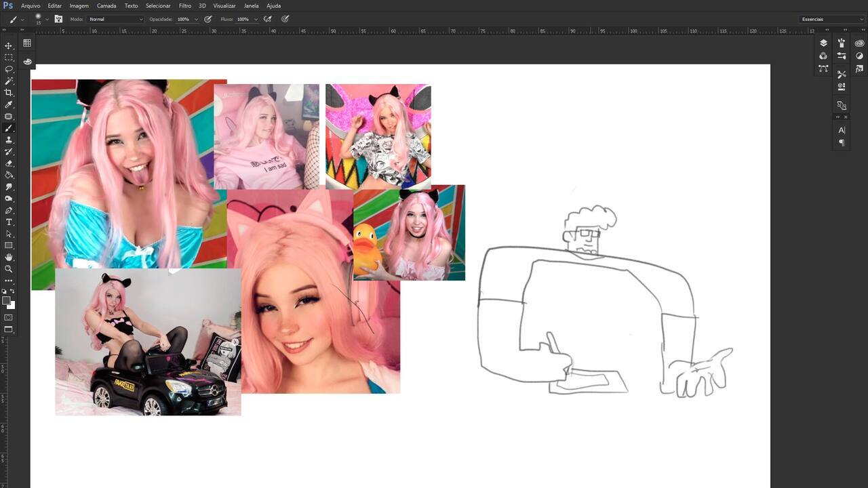Toggle pressure control for opacity
Screen dimensions: 868x488
[x=208, y=19]
